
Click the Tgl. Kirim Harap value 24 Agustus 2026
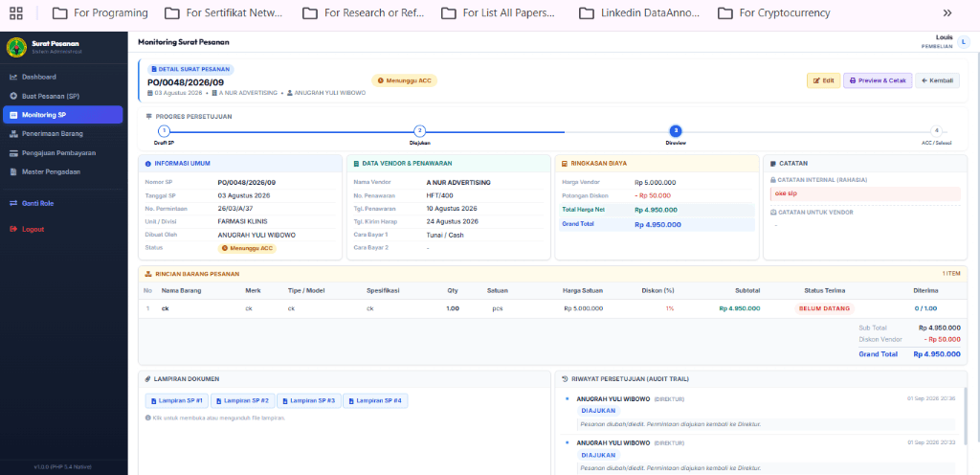(x=452, y=222)
